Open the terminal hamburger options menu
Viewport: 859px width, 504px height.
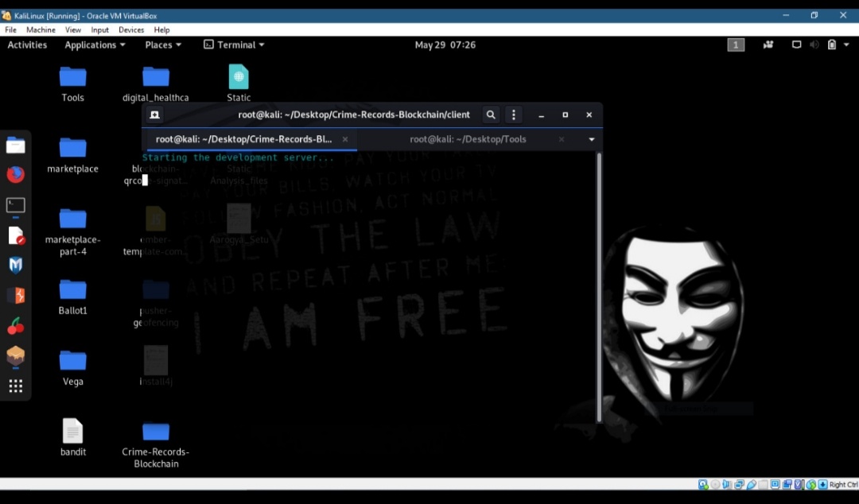pyautogui.click(x=513, y=115)
